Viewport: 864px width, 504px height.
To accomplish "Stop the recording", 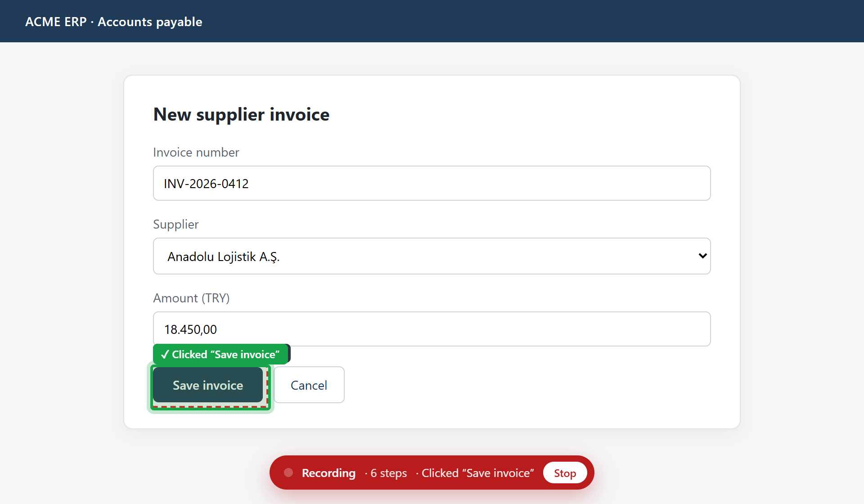I will [565, 473].
